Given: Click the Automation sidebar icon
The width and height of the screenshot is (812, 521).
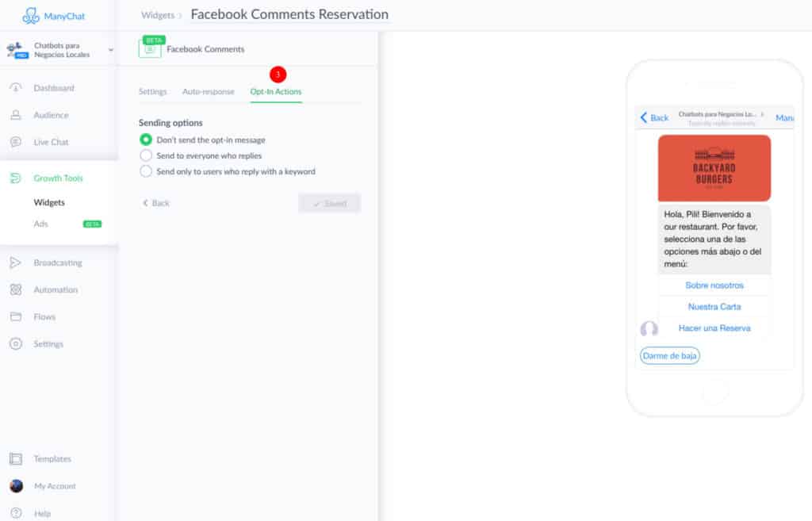Looking at the screenshot, I should pos(16,289).
